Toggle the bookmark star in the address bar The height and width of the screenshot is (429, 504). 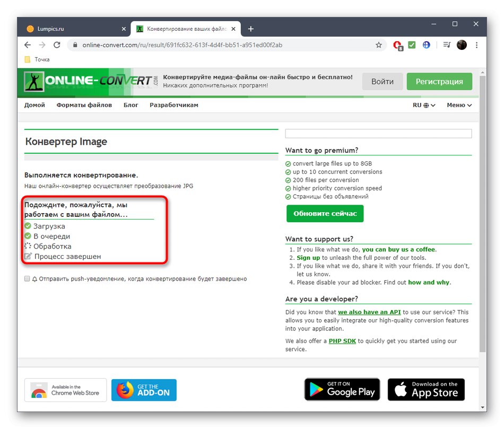click(379, 45)
